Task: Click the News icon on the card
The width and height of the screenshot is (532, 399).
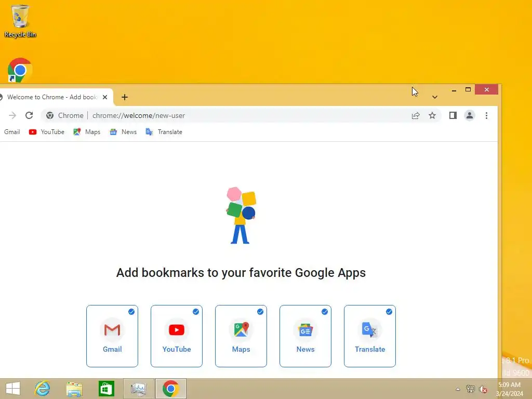Action: 305,330
